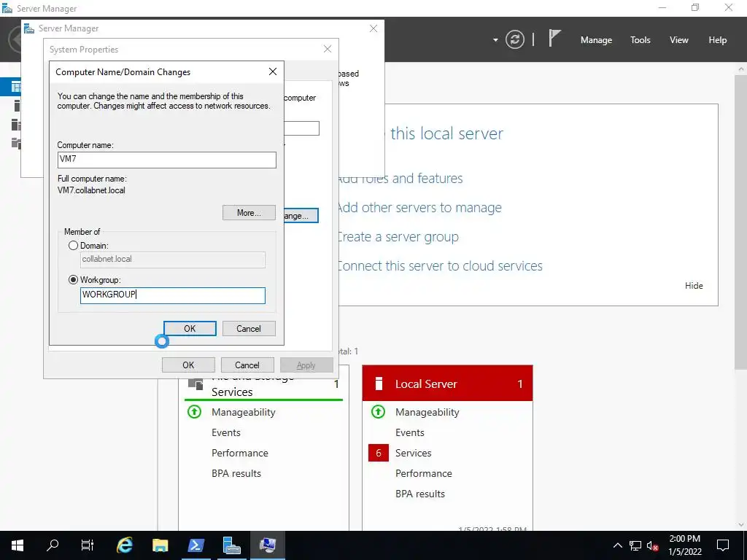The height and width of the screenshot is (560, 747).
Task: Click Manageability status icon in Local Server tile
Action: click(x=379, y=412)
